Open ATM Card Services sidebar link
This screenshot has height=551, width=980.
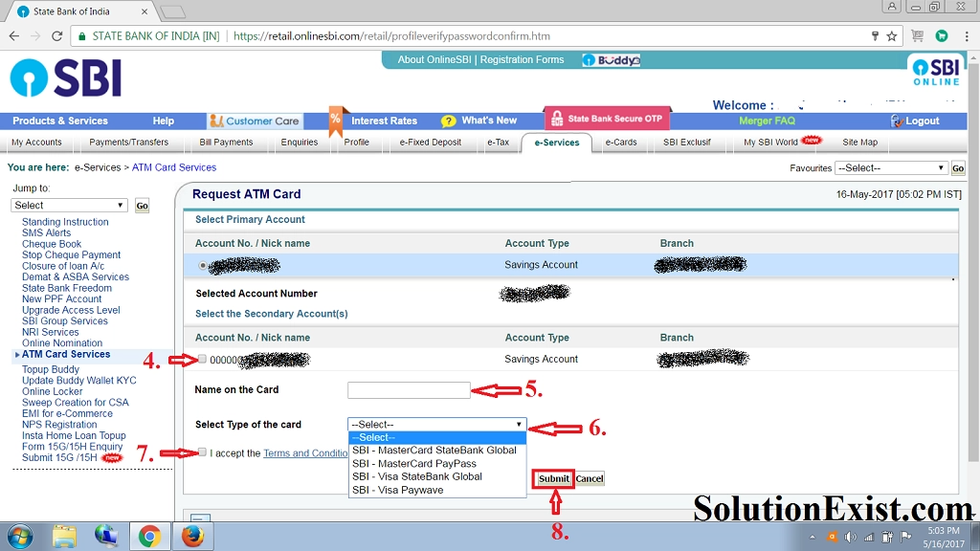[67, 354]
